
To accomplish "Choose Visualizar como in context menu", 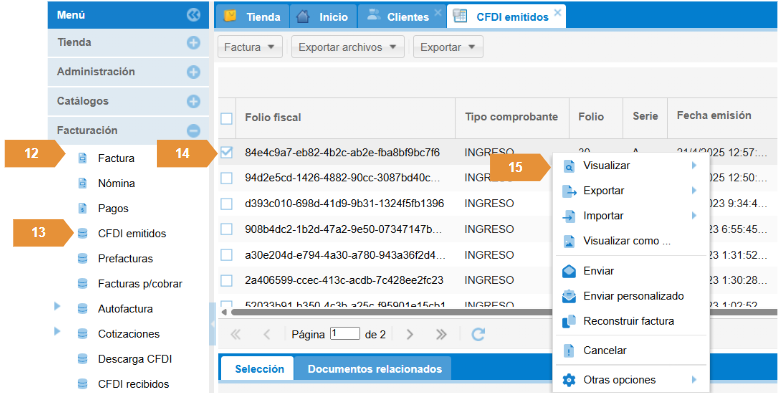I will click(x=631, y=241).
